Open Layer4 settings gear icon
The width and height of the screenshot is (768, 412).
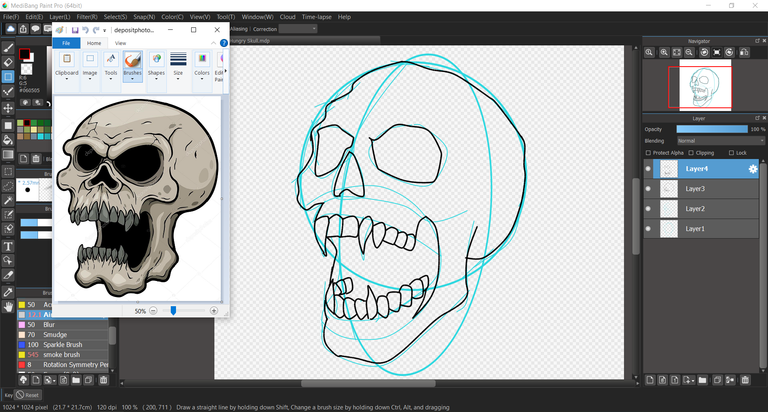tap(753, 169)
